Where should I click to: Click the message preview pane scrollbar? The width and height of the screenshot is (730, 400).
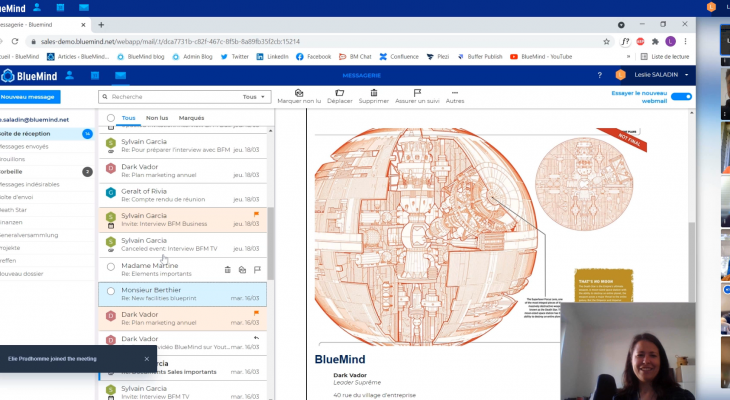[691, 261]
